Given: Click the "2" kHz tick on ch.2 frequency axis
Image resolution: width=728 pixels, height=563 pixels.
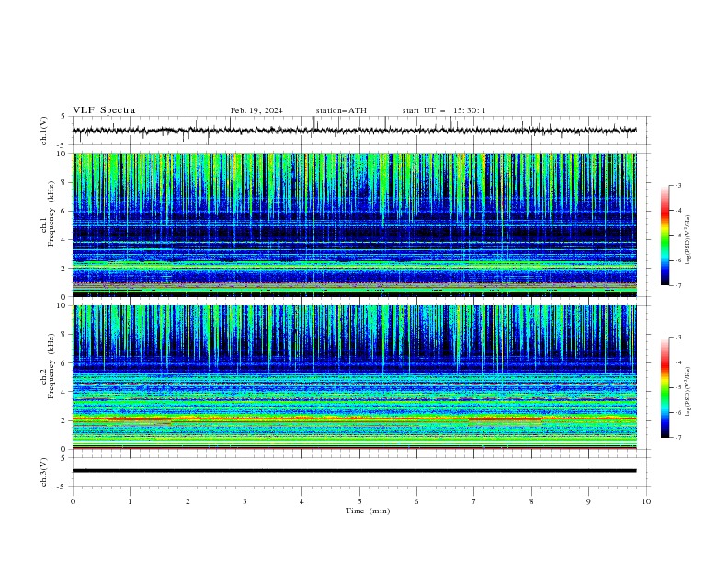Looking at the screenshot, I should (x=63, y=420).
